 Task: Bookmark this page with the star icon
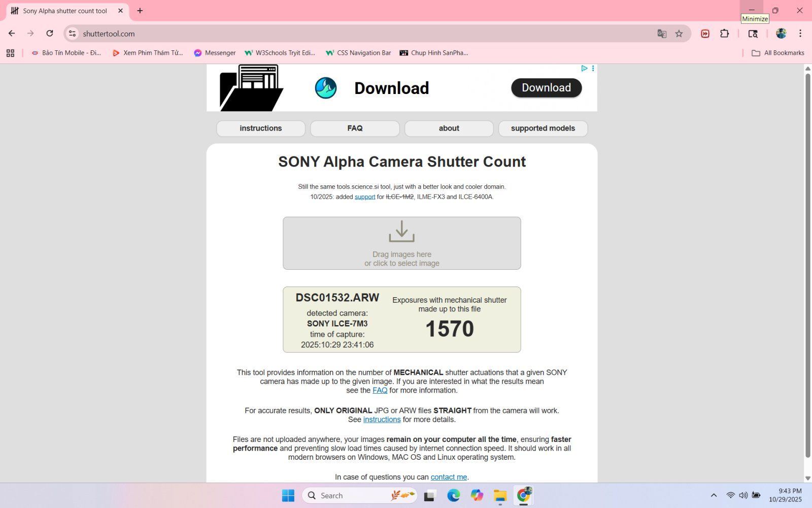pyautogui.click(x=679, y=34)
